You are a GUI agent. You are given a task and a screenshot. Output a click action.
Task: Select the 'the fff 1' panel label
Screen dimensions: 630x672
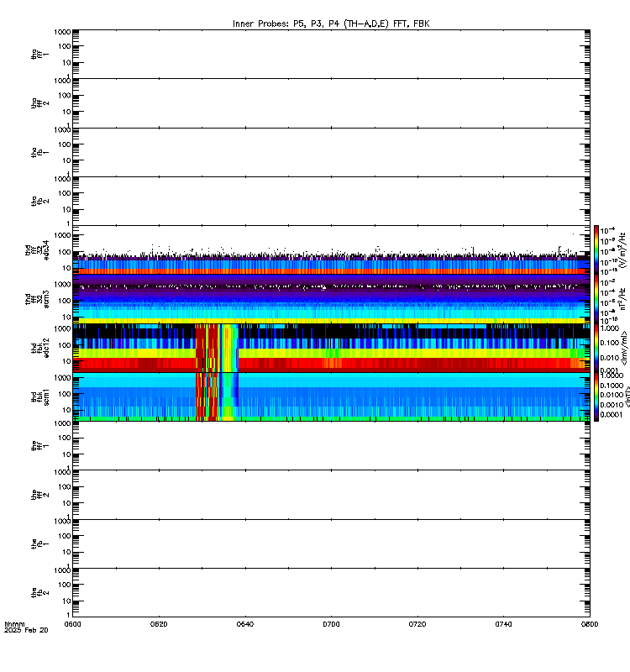(39, 446)
